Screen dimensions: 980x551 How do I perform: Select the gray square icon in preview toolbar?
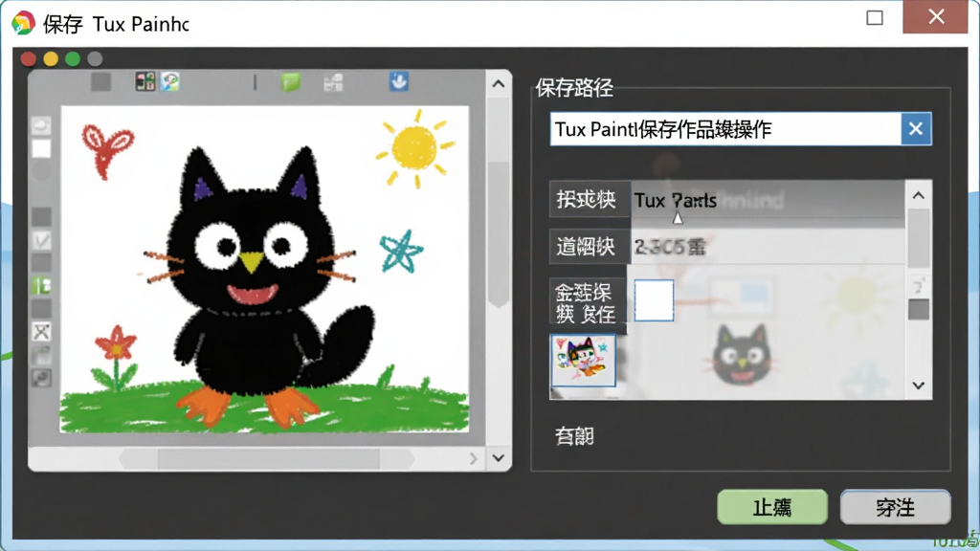point(100,81)
